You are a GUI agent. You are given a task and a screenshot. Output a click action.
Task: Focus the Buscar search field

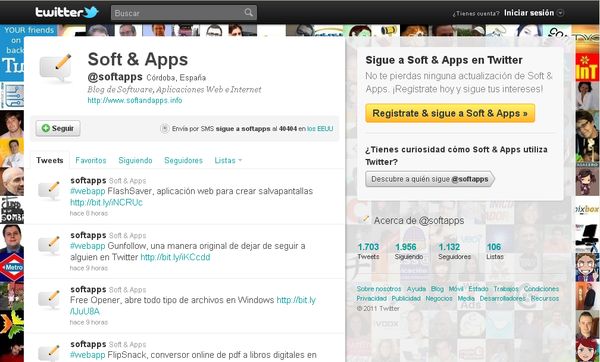184,13
